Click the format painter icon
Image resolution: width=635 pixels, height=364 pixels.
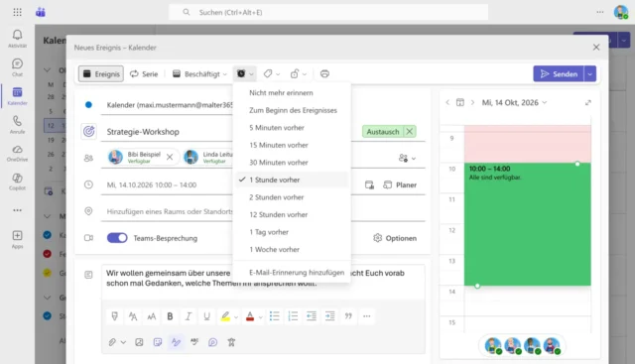click(x=115, y=316)
